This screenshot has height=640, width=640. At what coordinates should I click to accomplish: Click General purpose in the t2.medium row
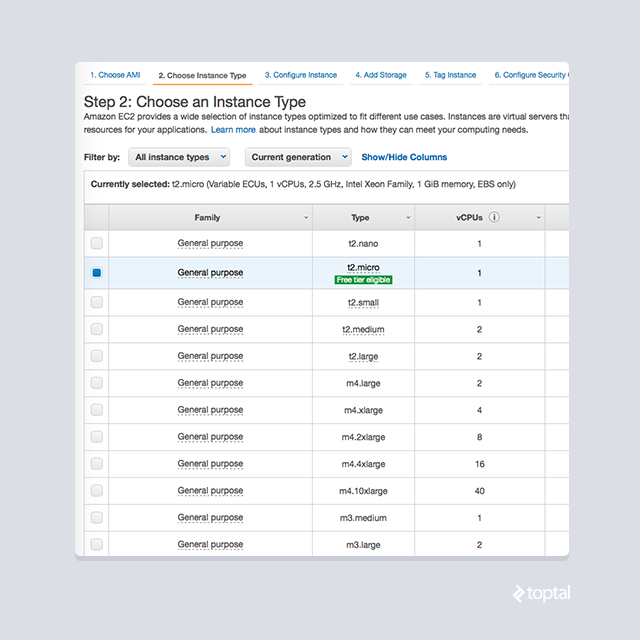pyautogui.click(x=210, y=329)
